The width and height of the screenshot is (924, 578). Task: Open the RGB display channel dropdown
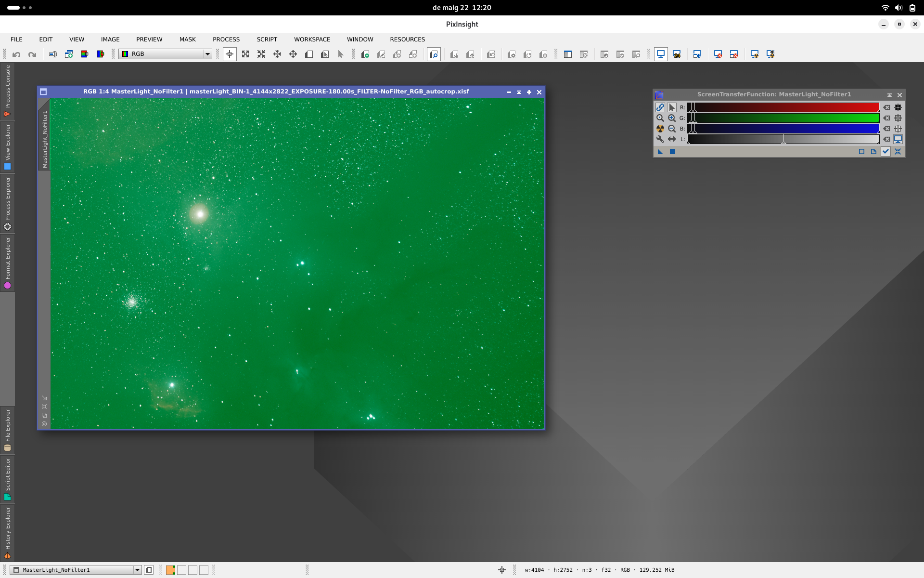pyautogui.click(x=166, y=54)
